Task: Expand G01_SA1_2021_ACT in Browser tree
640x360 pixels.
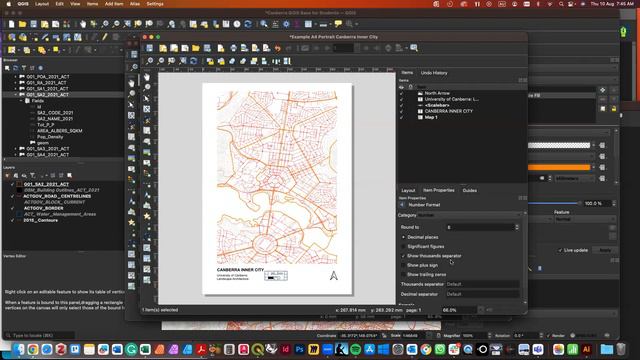Action: [16, 89]
